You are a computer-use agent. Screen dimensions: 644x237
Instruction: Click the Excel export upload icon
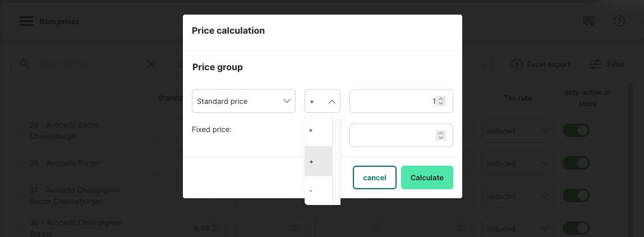coord(517,65)
